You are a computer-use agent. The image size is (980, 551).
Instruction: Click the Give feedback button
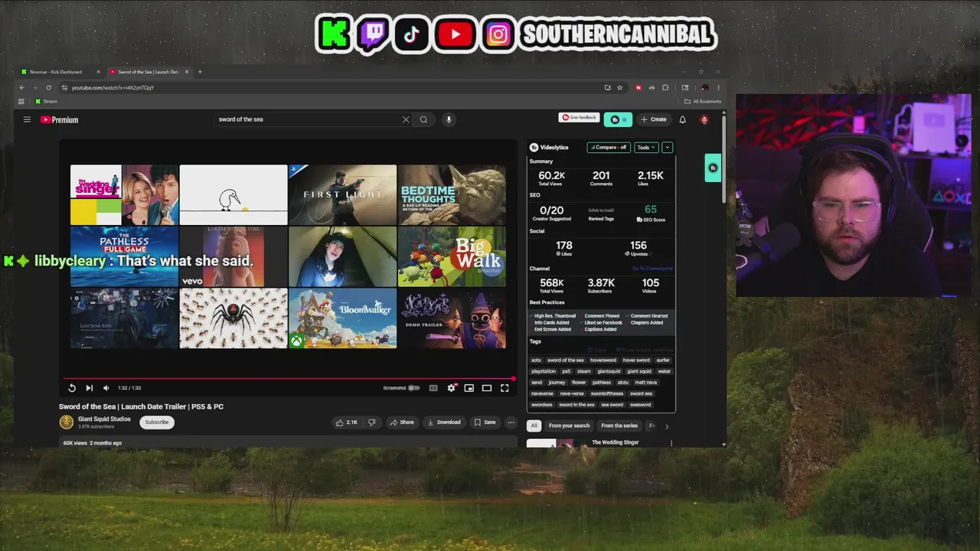[580, 118]
